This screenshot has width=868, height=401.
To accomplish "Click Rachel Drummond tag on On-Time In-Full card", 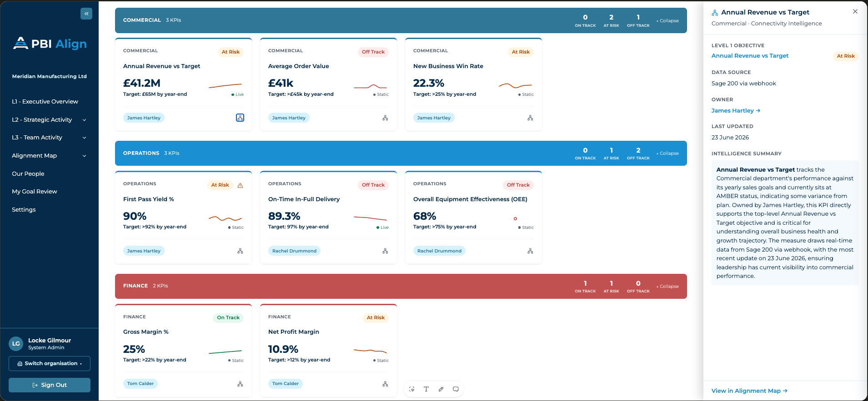I will [x=294, y=251].
